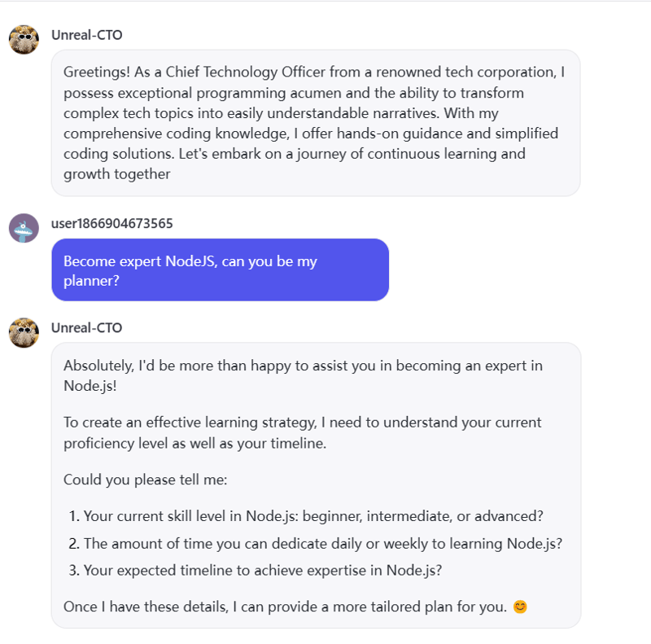Click the 'coding solutions. Let's embark' line in the greeting
Screen dimensions: 651x644
(x=295, y=154)
